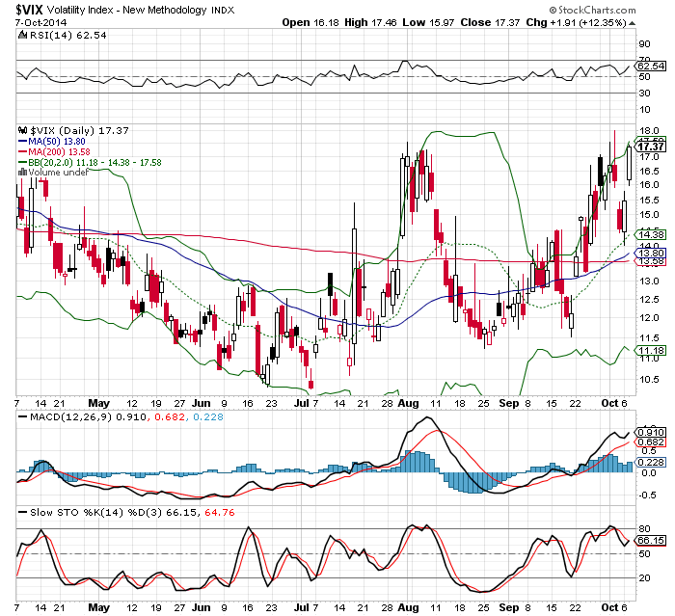The height and width of the screenshot is (616, 675).
Task: Click the MACD 0.910 value tag
Action: click(x=651, y=433)
